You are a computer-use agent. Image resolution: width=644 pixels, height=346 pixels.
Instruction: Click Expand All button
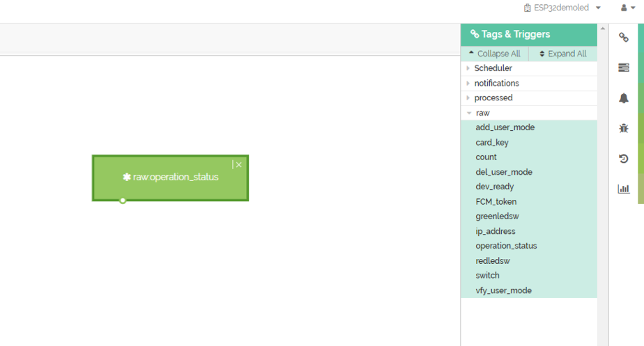(x=562, y=54)
